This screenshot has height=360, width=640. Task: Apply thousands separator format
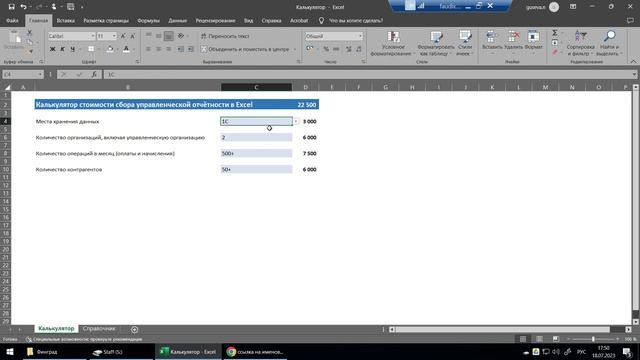click(x=336, y=49)
